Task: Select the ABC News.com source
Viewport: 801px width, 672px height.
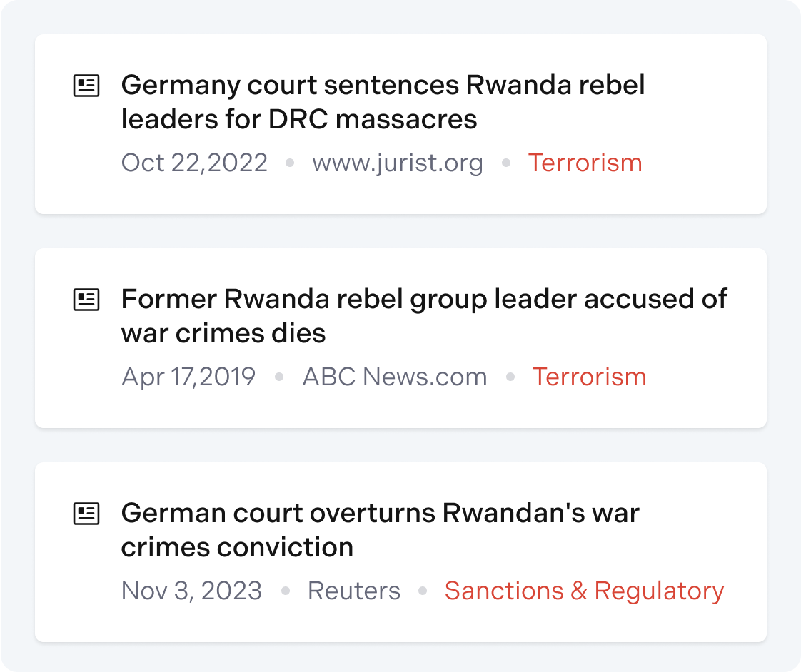Action: pos(395,377)
